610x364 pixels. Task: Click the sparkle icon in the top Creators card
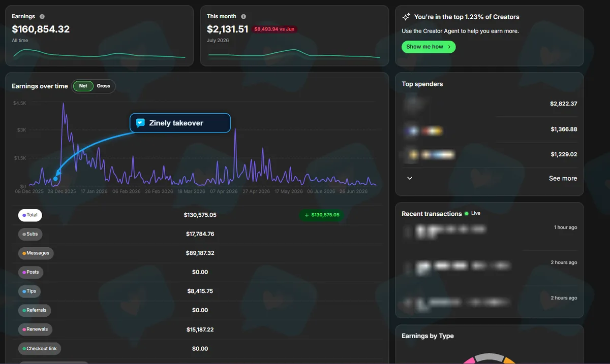(406, 17)
